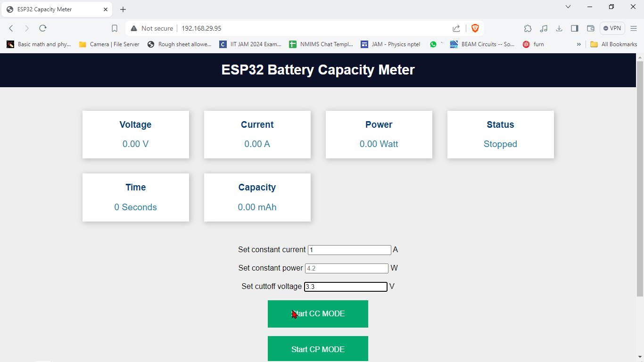Open the Brave Wallet icon
This screenshot has width=644, height=362.
[x=590, y=28]
